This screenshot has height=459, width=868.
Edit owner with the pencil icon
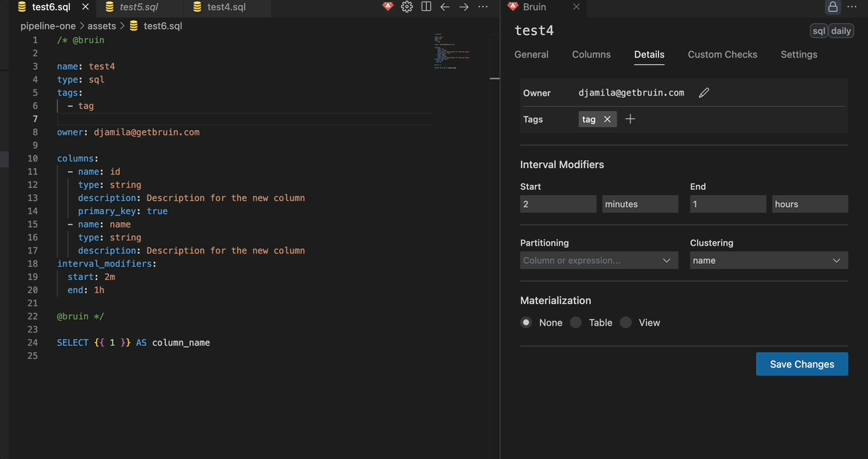[x=704, y=93]
